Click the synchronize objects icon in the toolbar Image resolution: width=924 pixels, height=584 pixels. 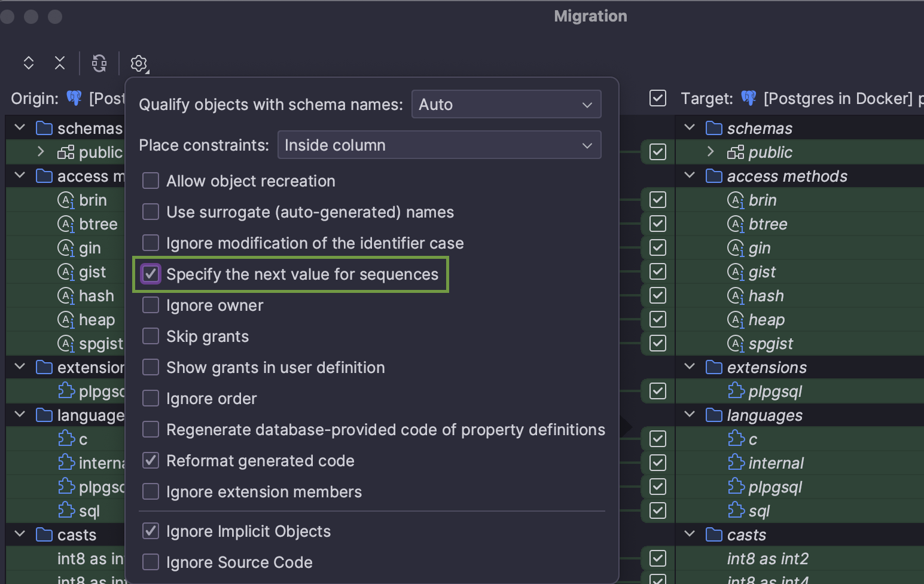99,63
